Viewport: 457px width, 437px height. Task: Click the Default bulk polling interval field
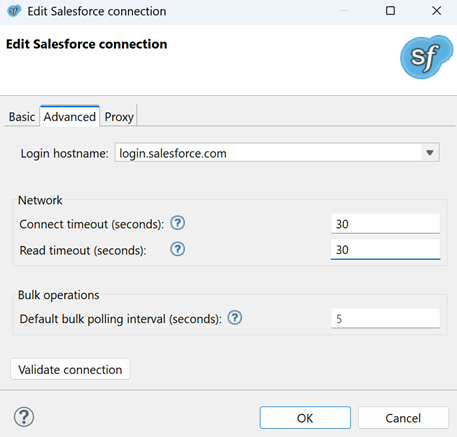(385, 319)
